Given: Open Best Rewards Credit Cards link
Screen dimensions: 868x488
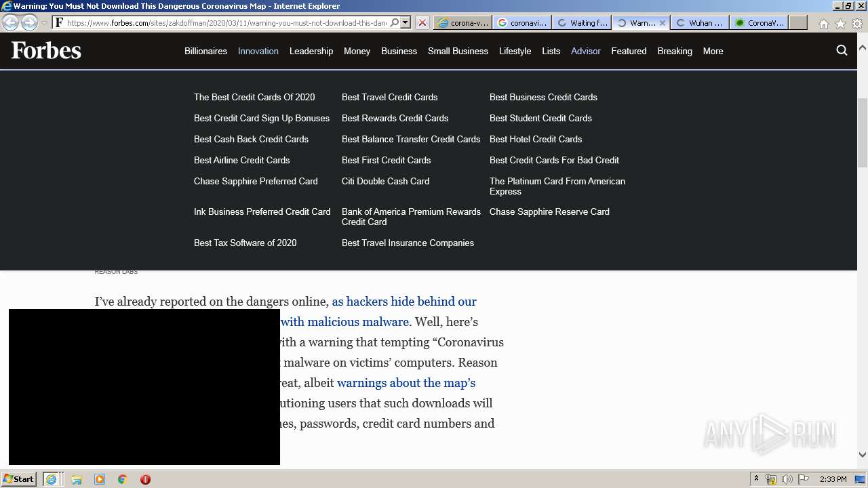Looking at the screenshot, I should (395, 118).
